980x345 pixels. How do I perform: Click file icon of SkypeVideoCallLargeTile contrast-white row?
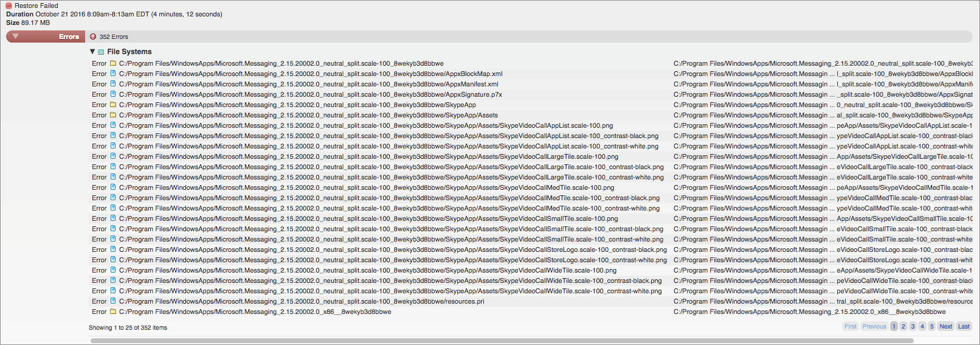[113, 177]
